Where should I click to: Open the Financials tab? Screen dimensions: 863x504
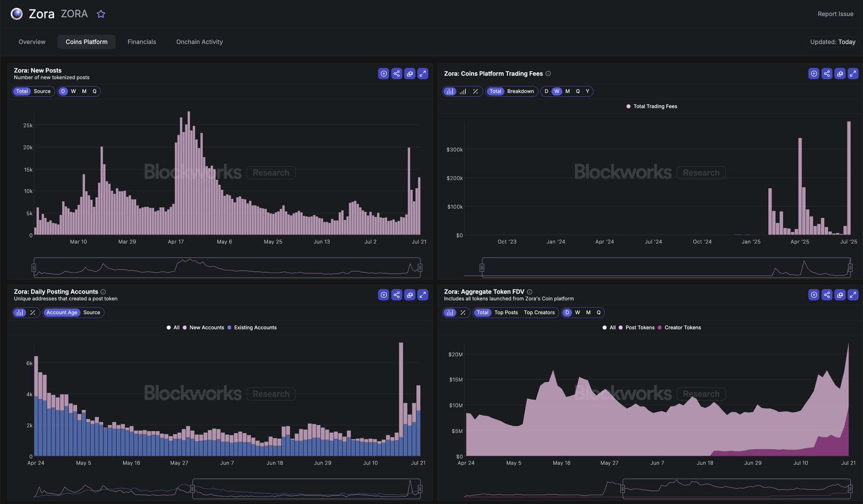pos(142,42)
